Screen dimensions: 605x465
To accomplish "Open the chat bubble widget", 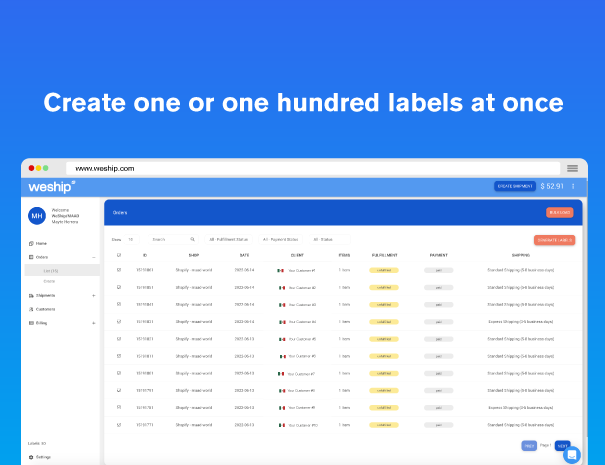I will pos(572,455).
